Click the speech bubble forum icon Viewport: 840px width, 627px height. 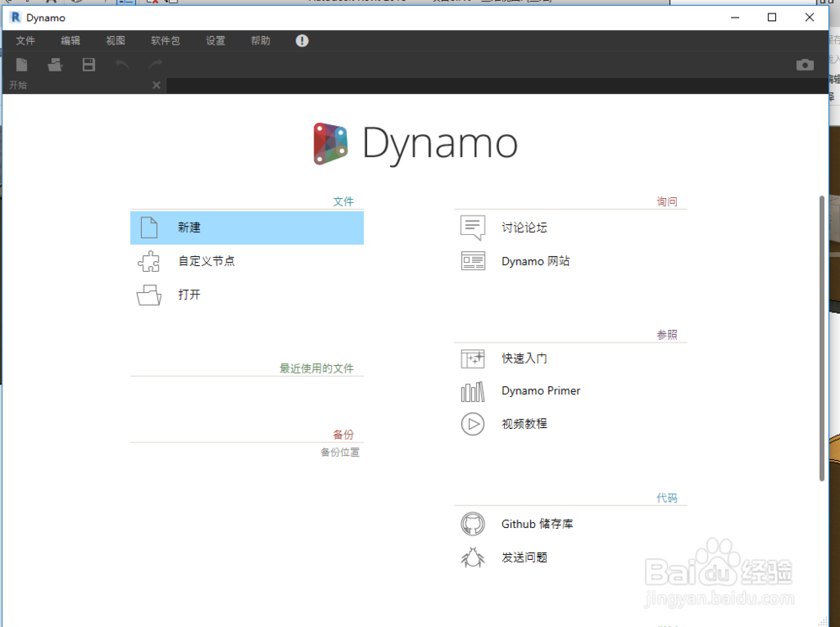coord(473,227)
